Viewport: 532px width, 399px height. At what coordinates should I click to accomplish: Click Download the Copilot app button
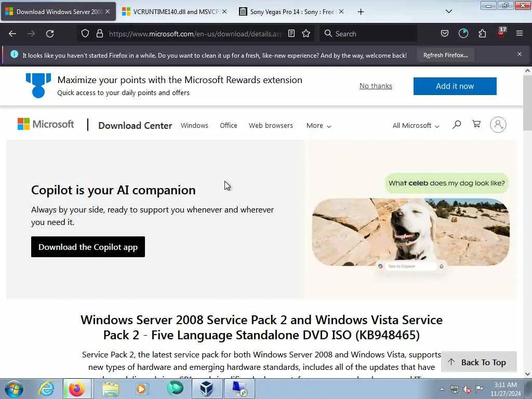tap(88, 247)
